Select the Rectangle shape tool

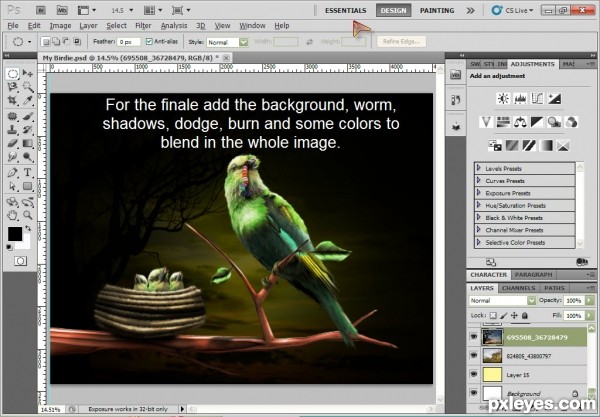click(x=28, y=186)
